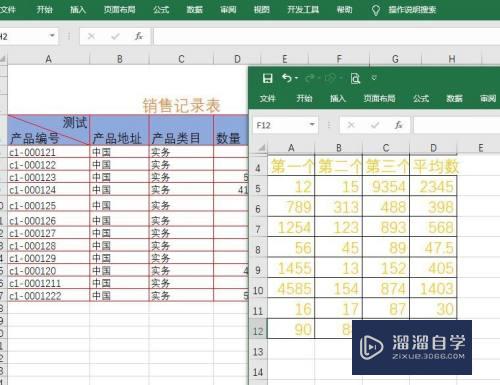500x385 pixels.
Task: Open 页面布局 tab in front window
Action: pos(379,98)
